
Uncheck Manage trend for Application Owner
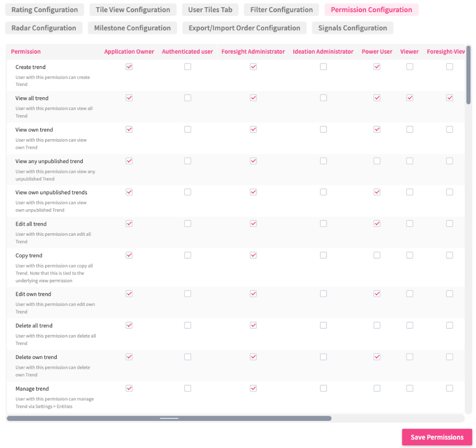coord(129,388)
